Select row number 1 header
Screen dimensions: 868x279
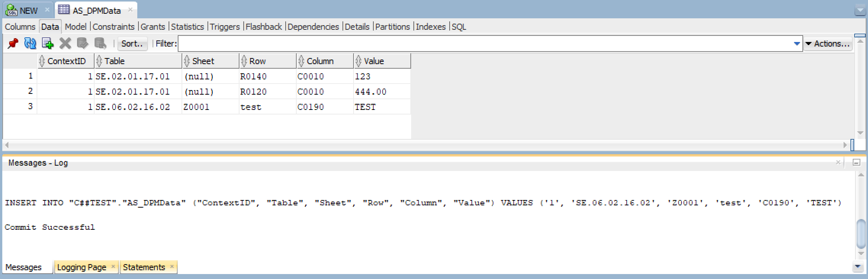(x=20, y=76)
